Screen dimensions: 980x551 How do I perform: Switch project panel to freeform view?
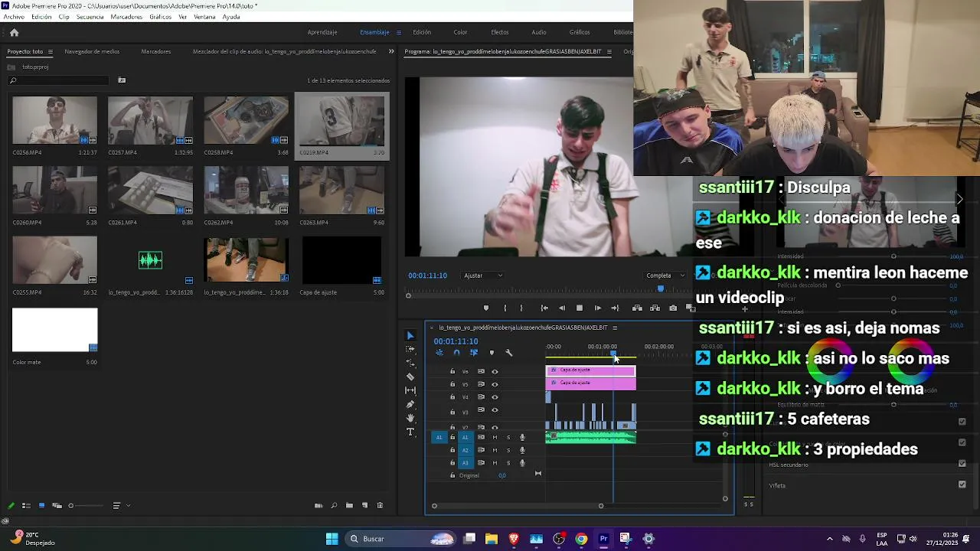[57, 506]
